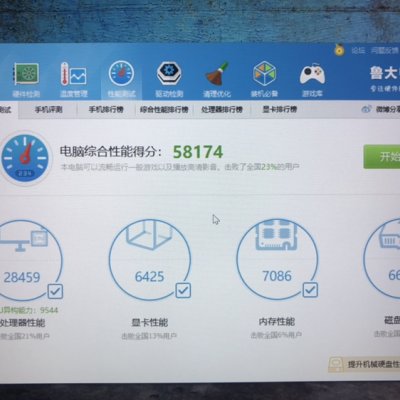Open the 论坛 forum link
Screen dimensions: 400x400
tap(358, 51)
